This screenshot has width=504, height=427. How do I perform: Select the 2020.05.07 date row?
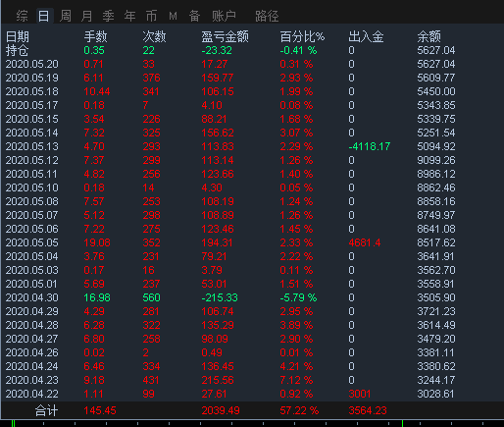click(x=32, y=215)
